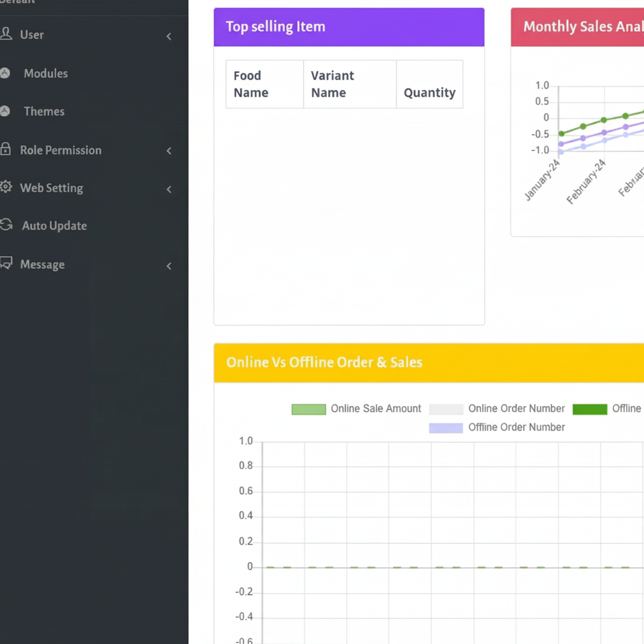Screen dimensions: 644x644
Task: Click the dark green Offline legend swatch
Action: click(590, 409)
